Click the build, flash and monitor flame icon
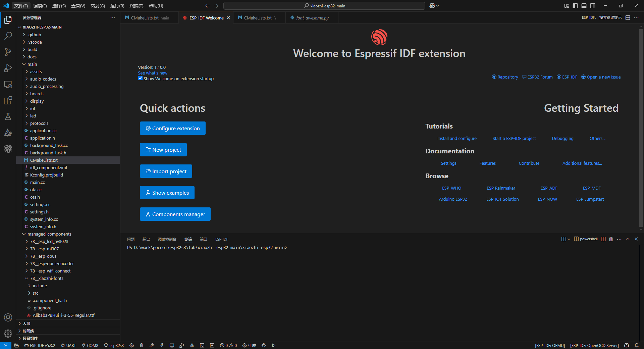Image resolution: width=644 pixels, height=349 pixels. pyautogui.click(x=192, y=345)
